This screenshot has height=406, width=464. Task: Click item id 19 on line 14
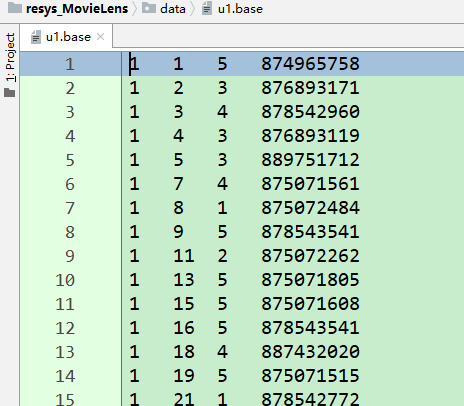click(184, 376)
